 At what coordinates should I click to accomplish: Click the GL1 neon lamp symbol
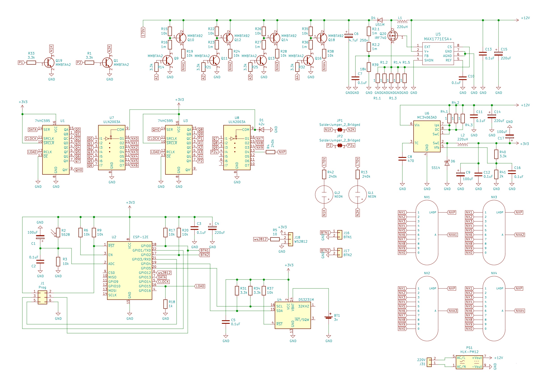point(358,195)
